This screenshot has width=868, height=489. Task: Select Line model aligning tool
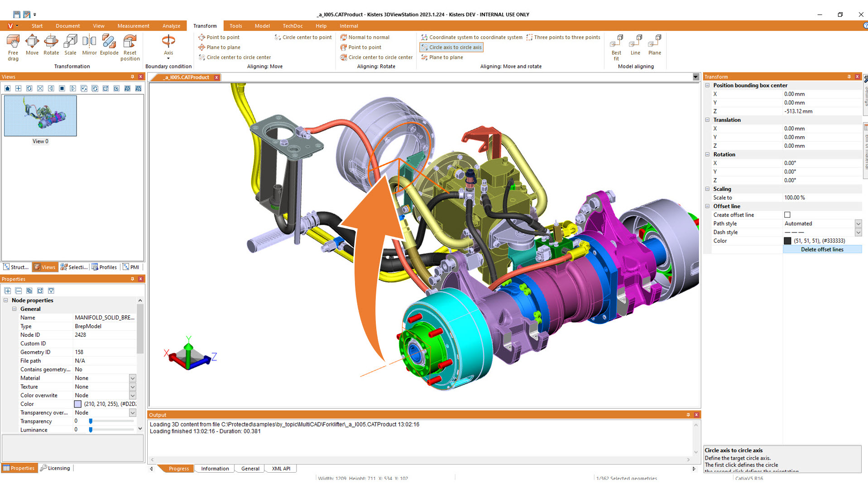click(x=635, y=45)
